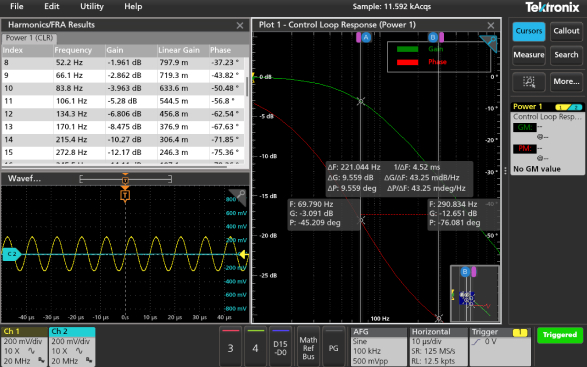Toggle the Cursors button

[x=529, y=31]
